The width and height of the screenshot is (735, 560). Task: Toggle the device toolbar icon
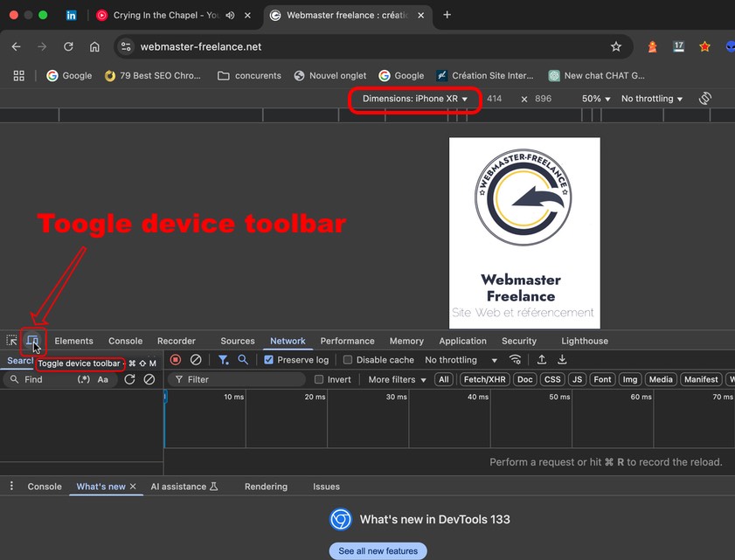(33, 341)
